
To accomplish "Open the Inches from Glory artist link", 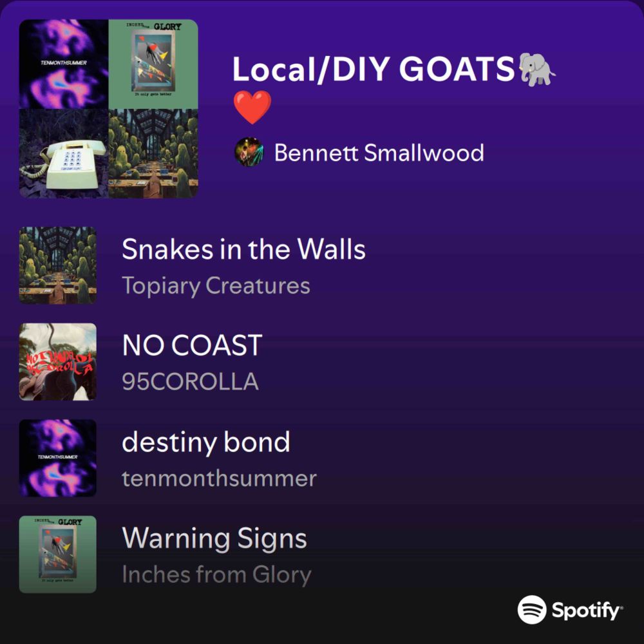I will point(217,574).
